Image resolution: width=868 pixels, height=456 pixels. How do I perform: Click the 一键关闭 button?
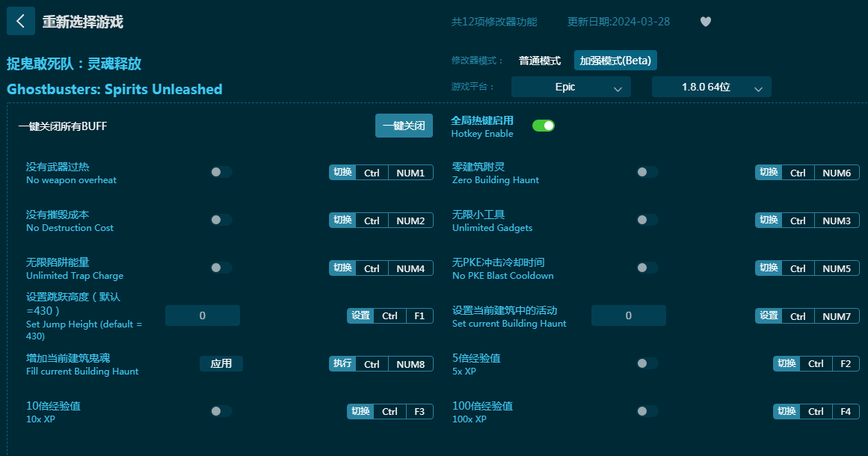pos(404,126)
